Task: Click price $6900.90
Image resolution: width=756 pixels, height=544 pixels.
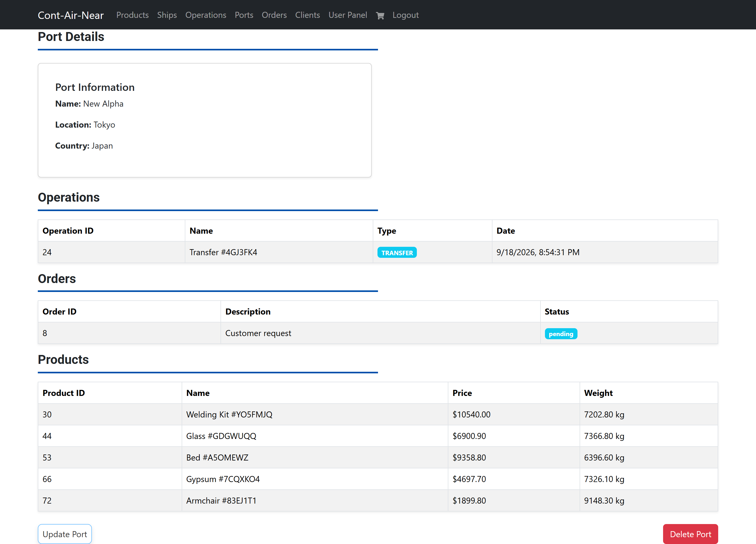Action: (x=469, y=436)
